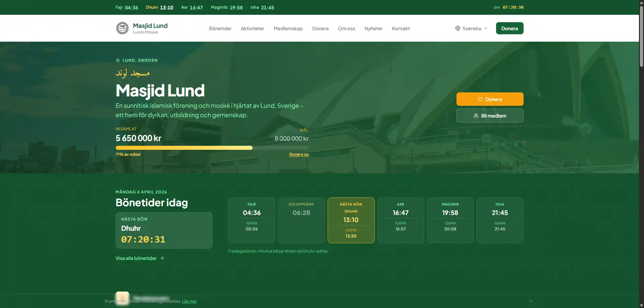This screenshot has height=308, width=644.
Task: Click the Måndag 6 April 2026 date
Action: tap(141, 192)
